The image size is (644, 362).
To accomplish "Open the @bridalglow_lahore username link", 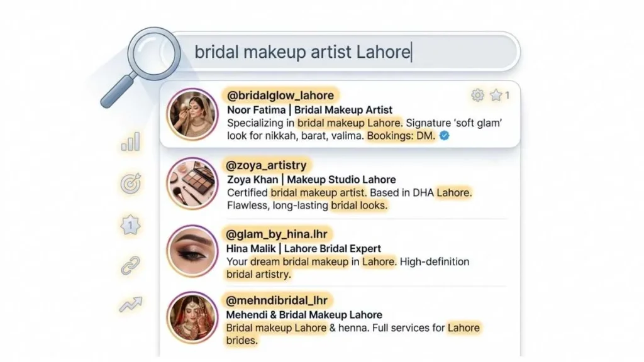I will (x=280, y=96).
